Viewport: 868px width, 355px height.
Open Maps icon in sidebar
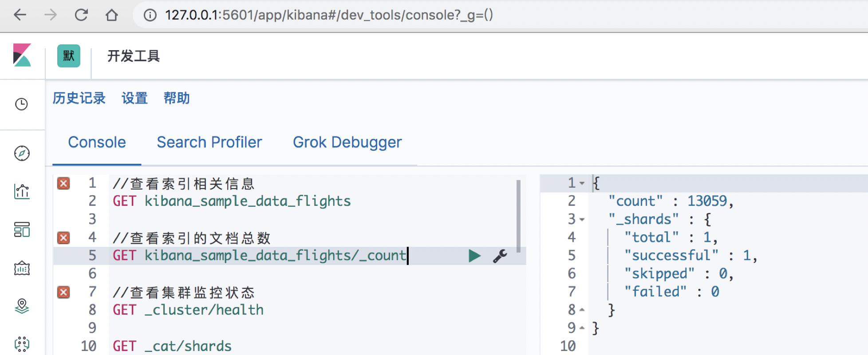pyautogui.click(x=22, y=306)
